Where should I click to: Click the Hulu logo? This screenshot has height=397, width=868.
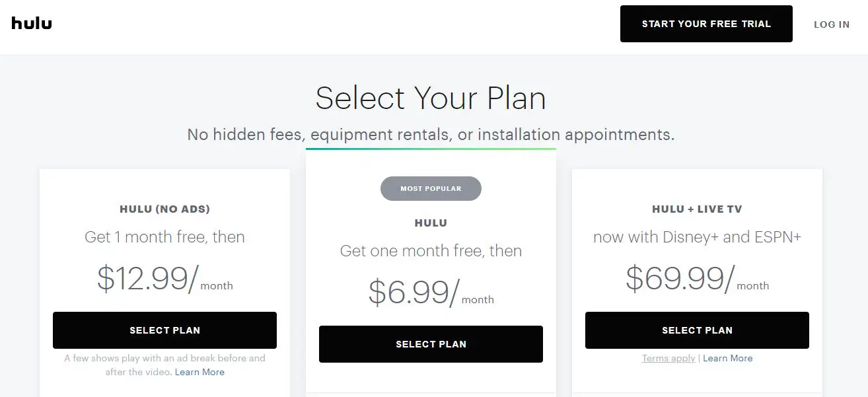point(31,22)
